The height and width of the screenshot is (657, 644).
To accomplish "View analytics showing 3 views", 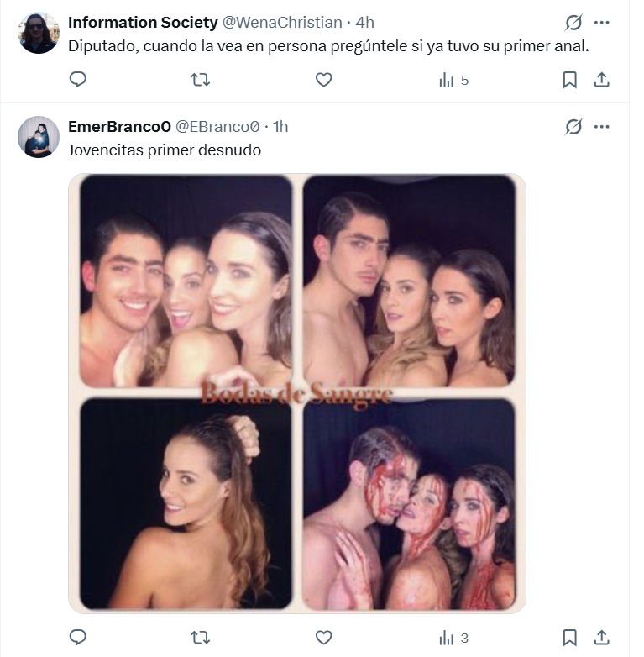I will coord(453,639).
